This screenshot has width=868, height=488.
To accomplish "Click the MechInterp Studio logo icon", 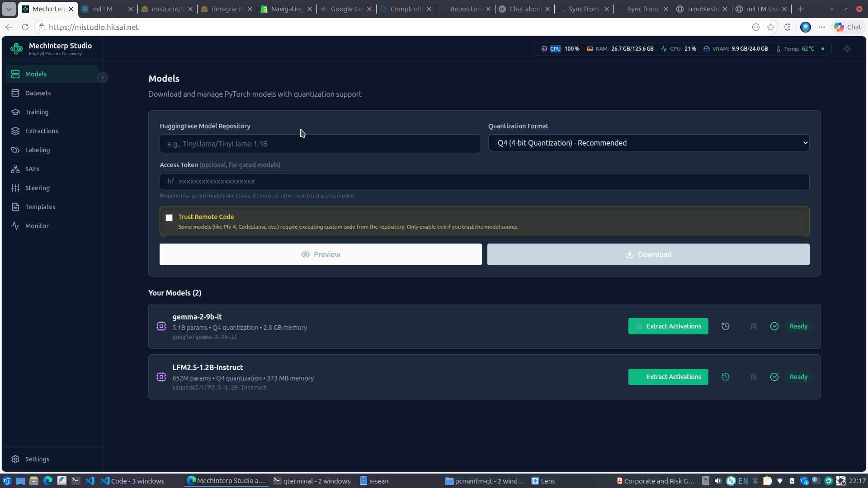I will click(x=17, y=49).
